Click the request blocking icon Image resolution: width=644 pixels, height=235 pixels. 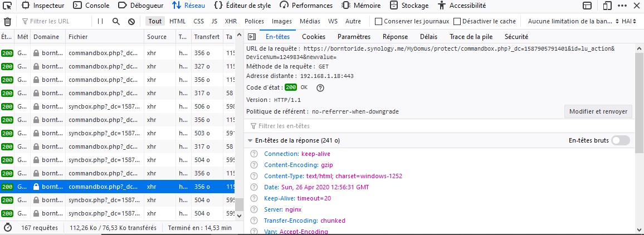(131, 22)
